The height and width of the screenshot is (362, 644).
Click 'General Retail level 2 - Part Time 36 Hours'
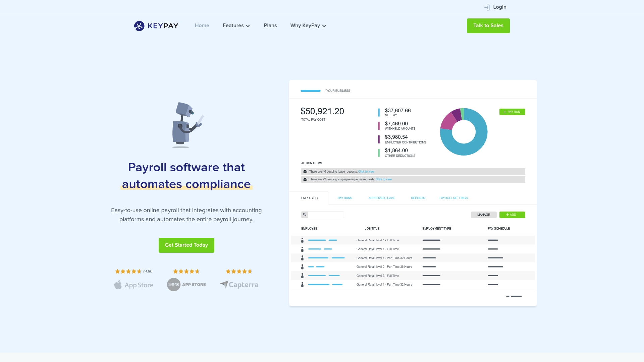tap(384, 267)
